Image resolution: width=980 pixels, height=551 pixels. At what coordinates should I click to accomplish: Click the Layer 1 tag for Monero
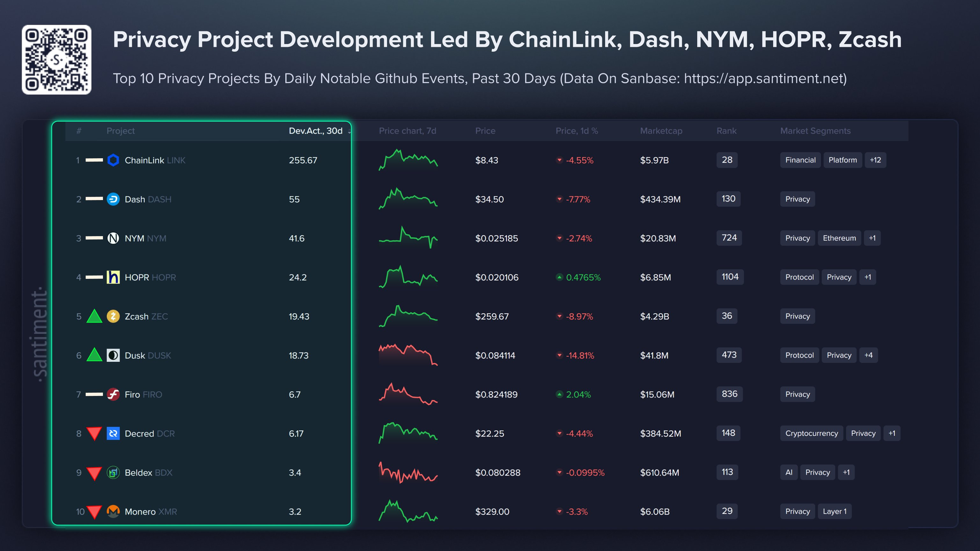click(x=834, y=511)
